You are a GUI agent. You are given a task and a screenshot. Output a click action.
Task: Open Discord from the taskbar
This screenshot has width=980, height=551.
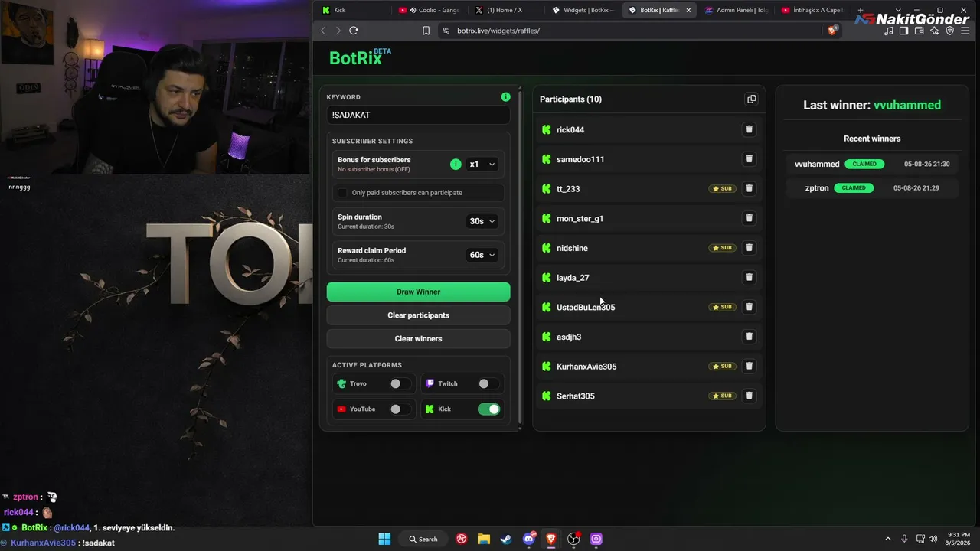pos(528,539)
